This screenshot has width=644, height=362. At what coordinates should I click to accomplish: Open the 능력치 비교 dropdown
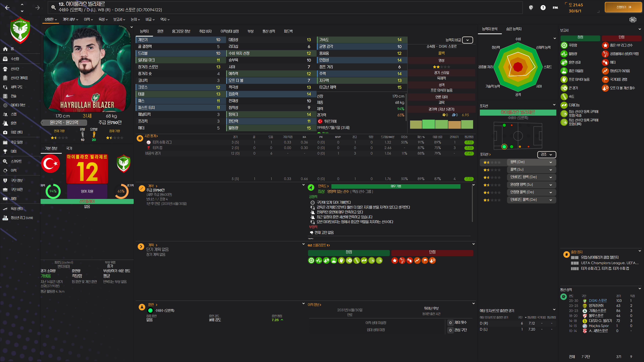(467, 40)
